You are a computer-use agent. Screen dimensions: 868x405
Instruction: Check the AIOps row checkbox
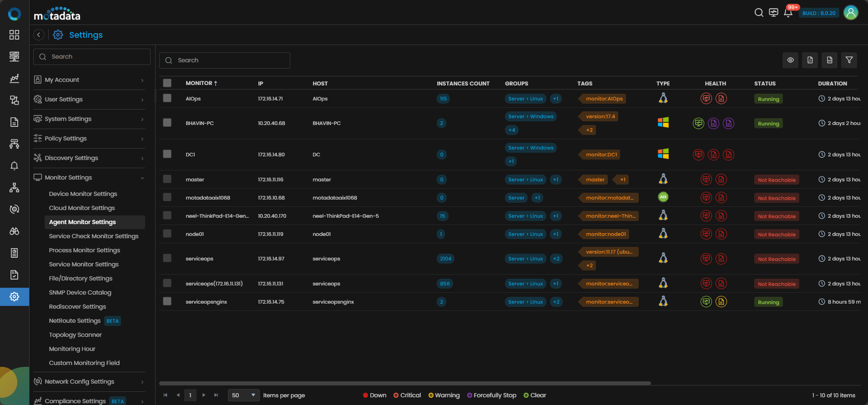tap(167, 98)
